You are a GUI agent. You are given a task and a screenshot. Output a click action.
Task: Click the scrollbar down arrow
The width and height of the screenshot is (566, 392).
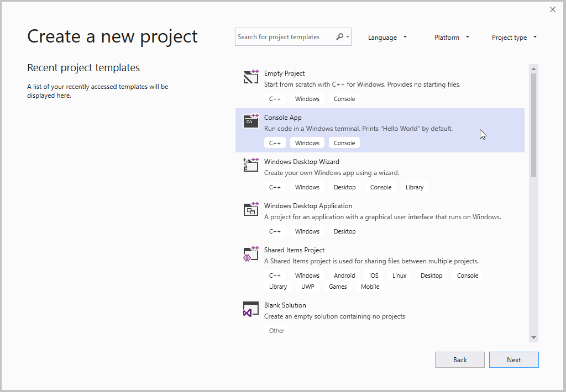point(533,337)
